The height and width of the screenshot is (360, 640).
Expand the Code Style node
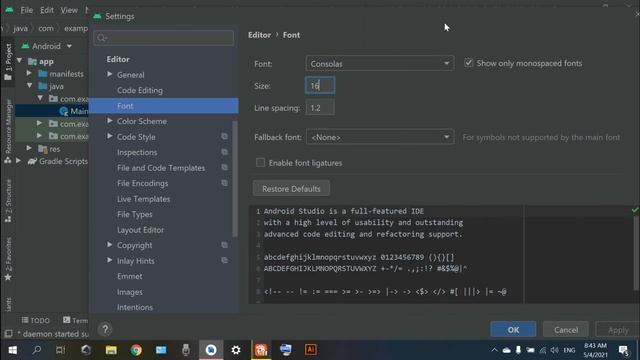pyautogui.click(x=109, y=136)
